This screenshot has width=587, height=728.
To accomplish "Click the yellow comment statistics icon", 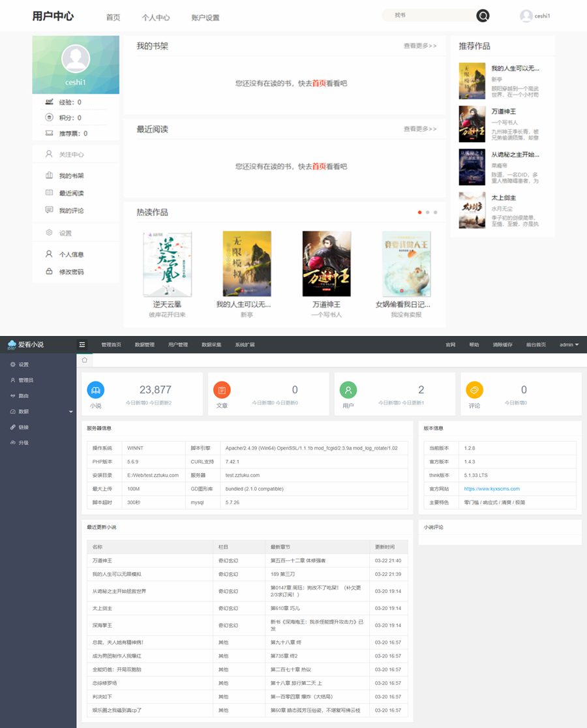I will [x=474, y=389].
